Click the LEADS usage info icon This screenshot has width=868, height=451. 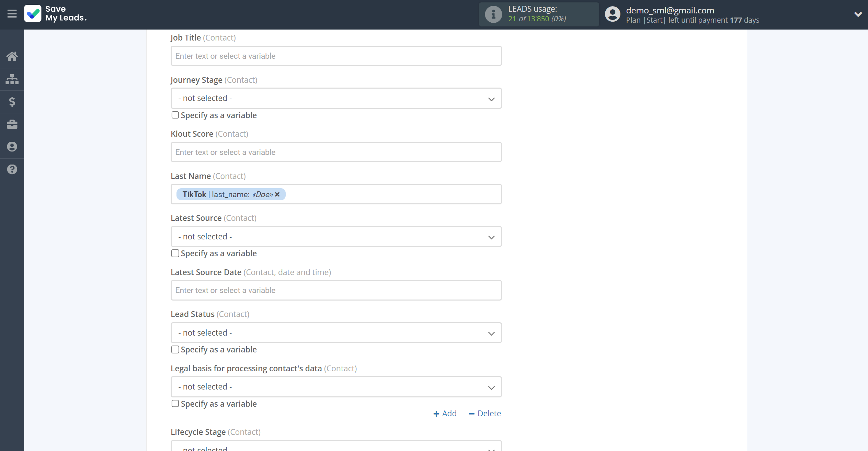tap(493, 14)
